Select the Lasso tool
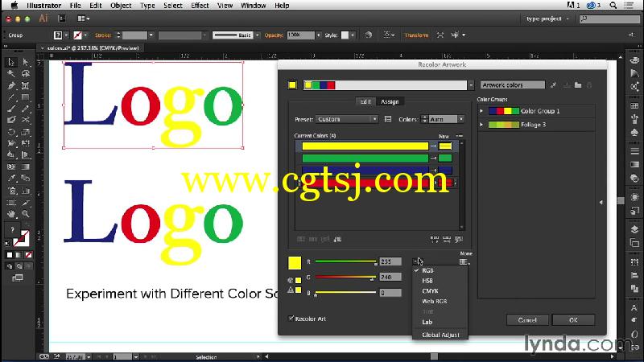Screen dimensions: 644x362 tap(26, 74)
